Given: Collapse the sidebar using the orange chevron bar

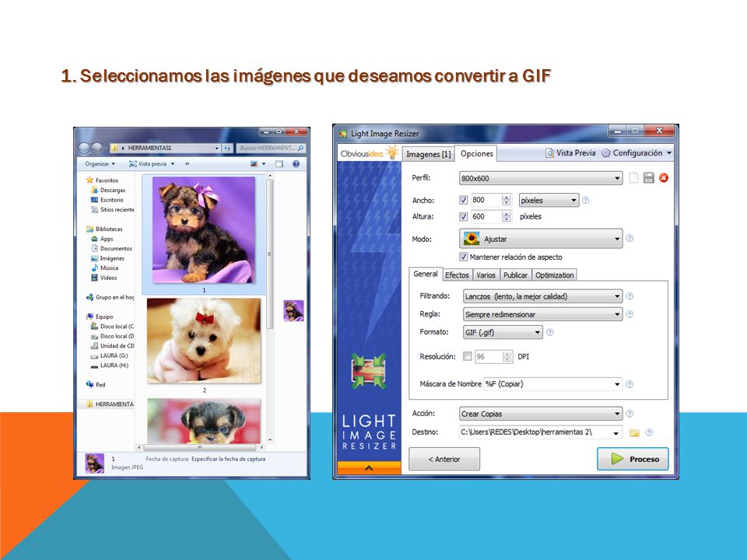Looking at the screenshot, I should point(369,468).
